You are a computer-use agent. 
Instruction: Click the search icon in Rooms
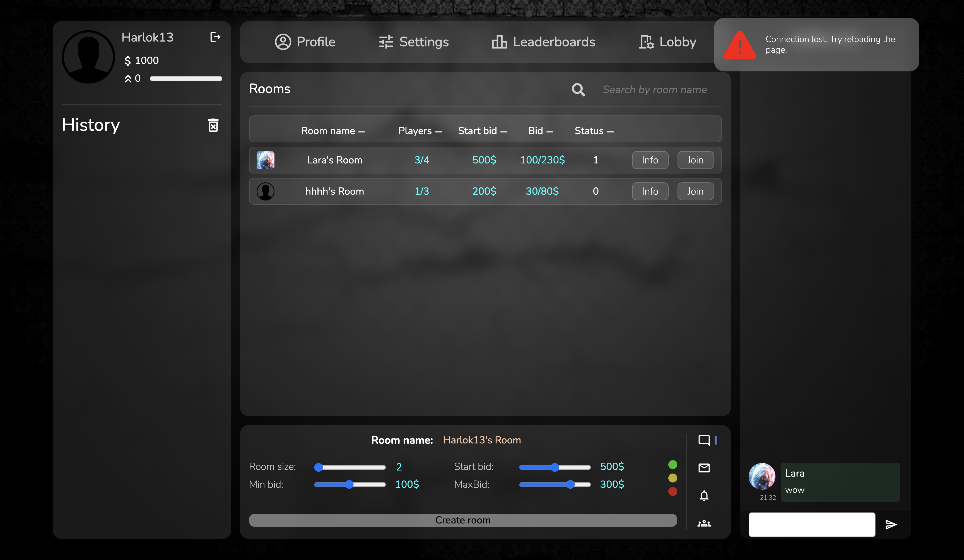pyautogui.click(x=578, y=89)
